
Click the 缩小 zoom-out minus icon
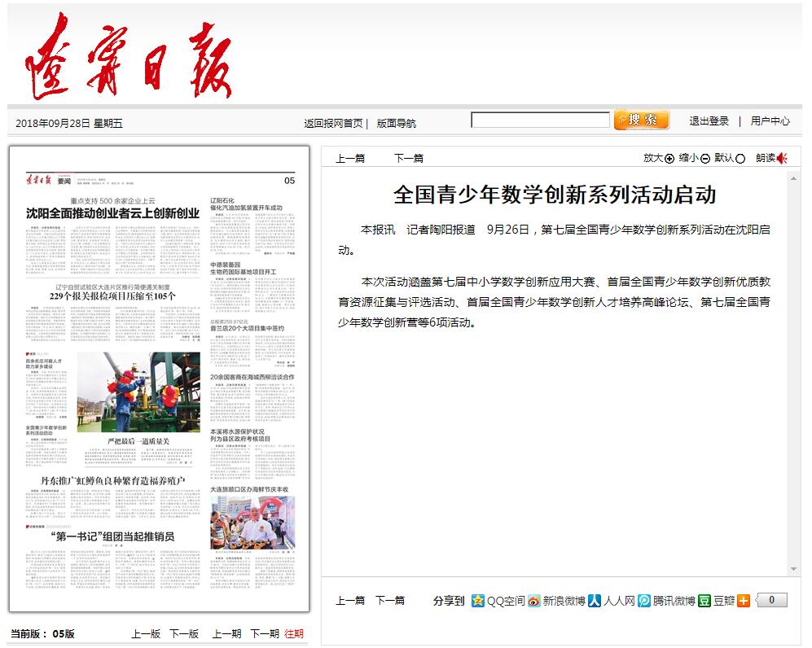tap(704, 159)
